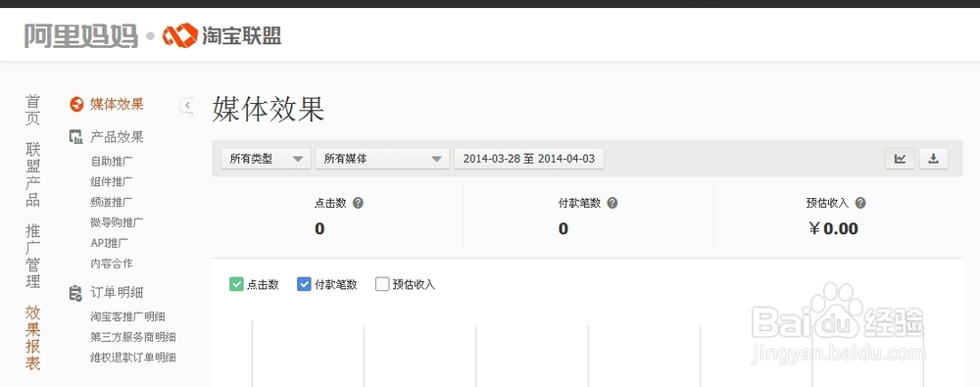Open 淘宝客推广明细 link
980x387 pixels.
128,317
